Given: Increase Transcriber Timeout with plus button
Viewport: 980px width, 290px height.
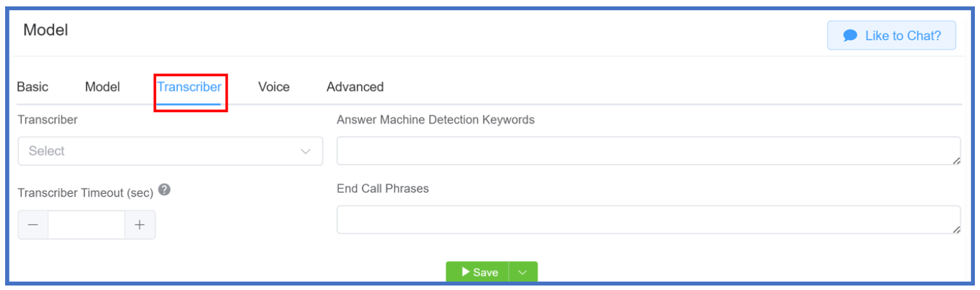Looking at the screenshot, I should 139,225.
